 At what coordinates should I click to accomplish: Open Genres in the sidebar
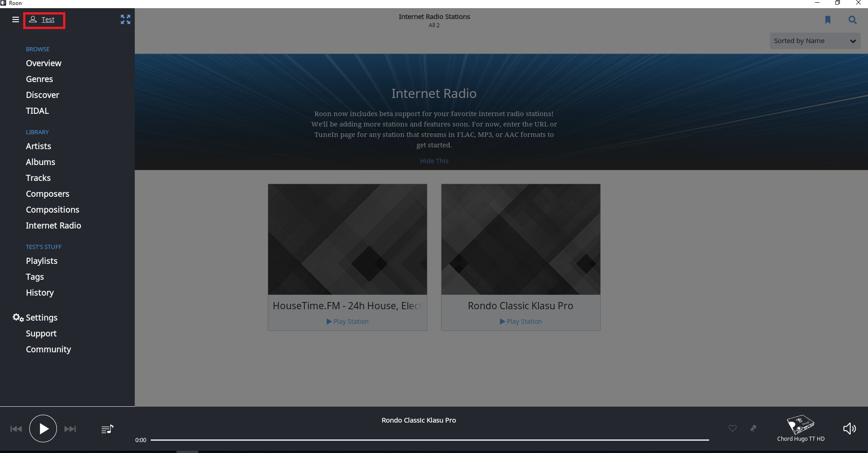click(x=39, y=79)
